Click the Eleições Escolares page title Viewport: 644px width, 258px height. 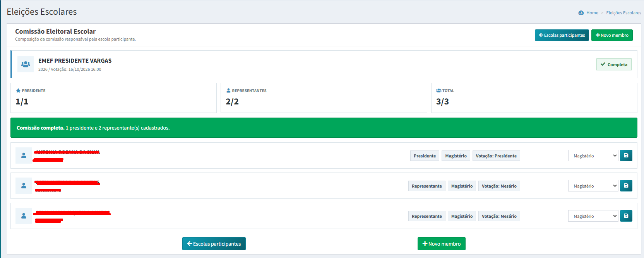click(x=42, y=12)
